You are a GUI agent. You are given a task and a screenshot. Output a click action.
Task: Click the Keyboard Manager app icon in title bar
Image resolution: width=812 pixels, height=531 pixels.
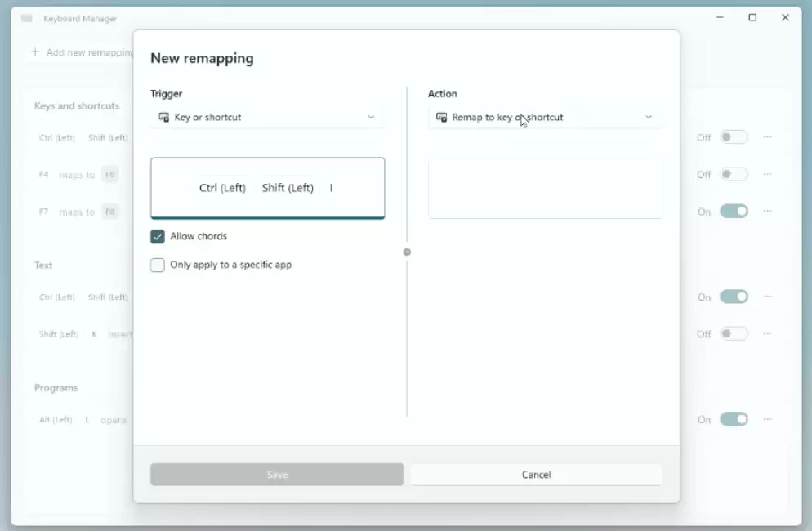(26, 18)
